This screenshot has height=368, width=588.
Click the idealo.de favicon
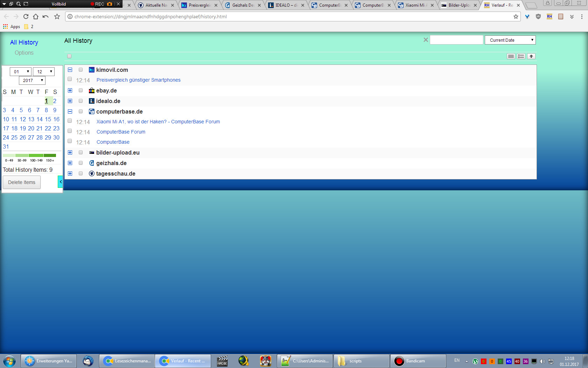click(x=92, y=101)
